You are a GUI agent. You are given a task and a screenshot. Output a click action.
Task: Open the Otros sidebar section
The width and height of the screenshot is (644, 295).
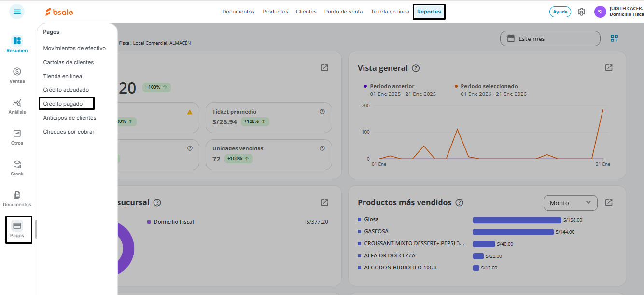(17, 136)
